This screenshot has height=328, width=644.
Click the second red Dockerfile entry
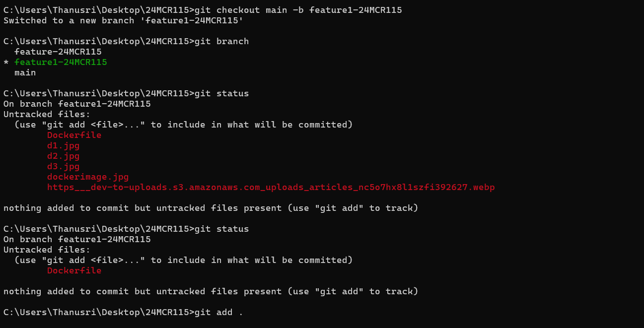[x=74, y=270]
